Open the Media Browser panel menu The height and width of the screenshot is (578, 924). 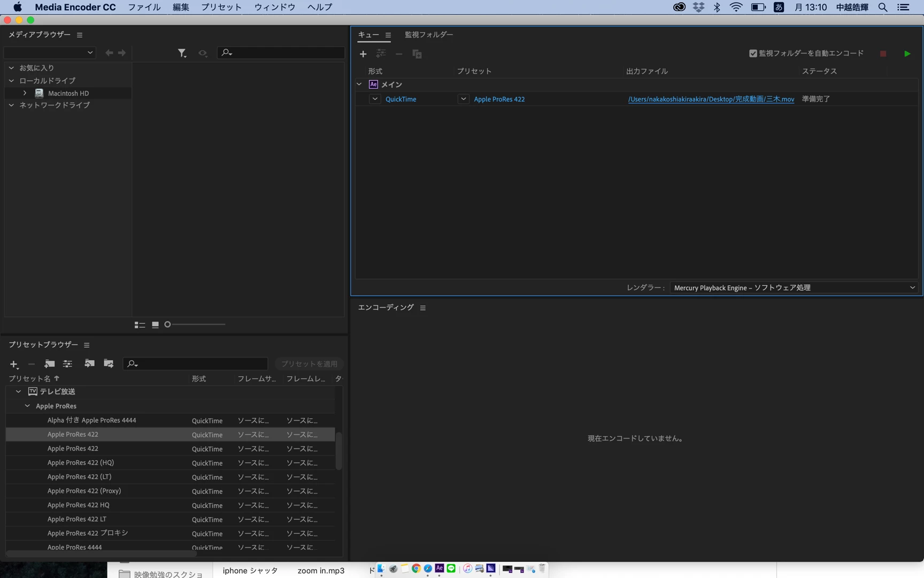pyautogui.click(x=80, y=35)
